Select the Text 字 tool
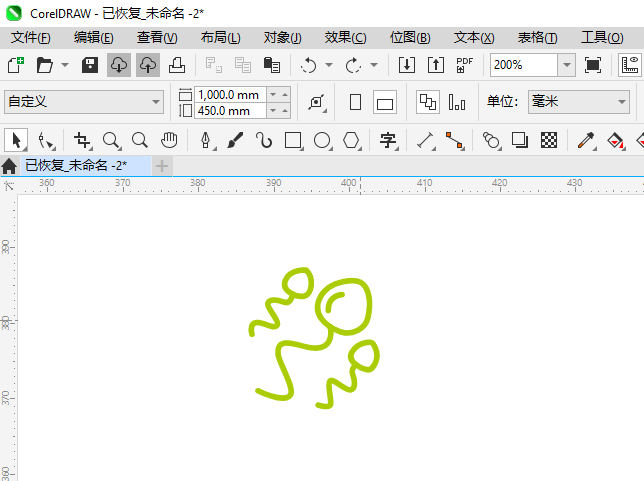Screen dimensions: 644x481 click(389, 140)
